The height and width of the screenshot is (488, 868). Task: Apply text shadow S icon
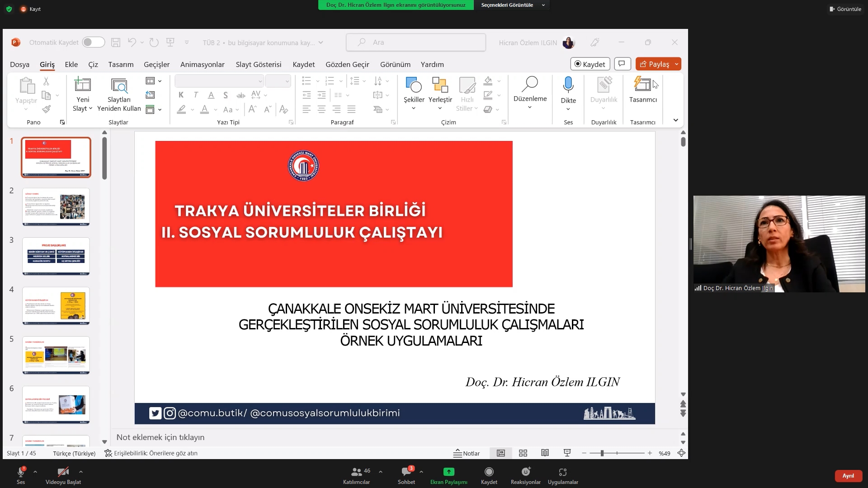coord(226,95)
